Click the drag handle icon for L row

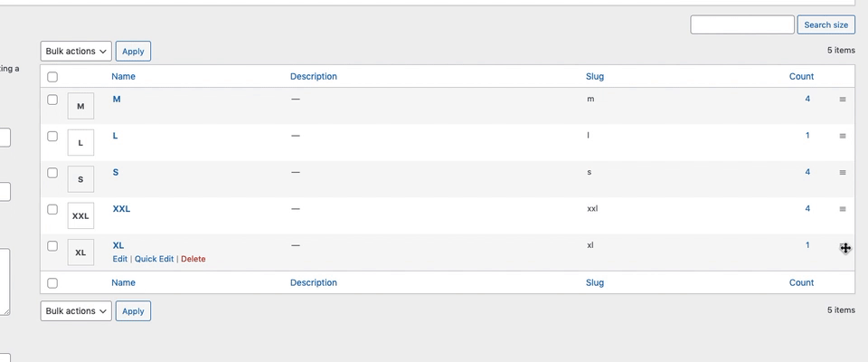[843, 136]
